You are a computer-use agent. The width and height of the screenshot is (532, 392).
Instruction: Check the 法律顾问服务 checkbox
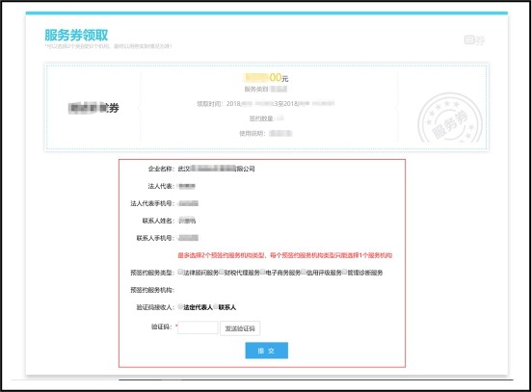pos(180,272)
